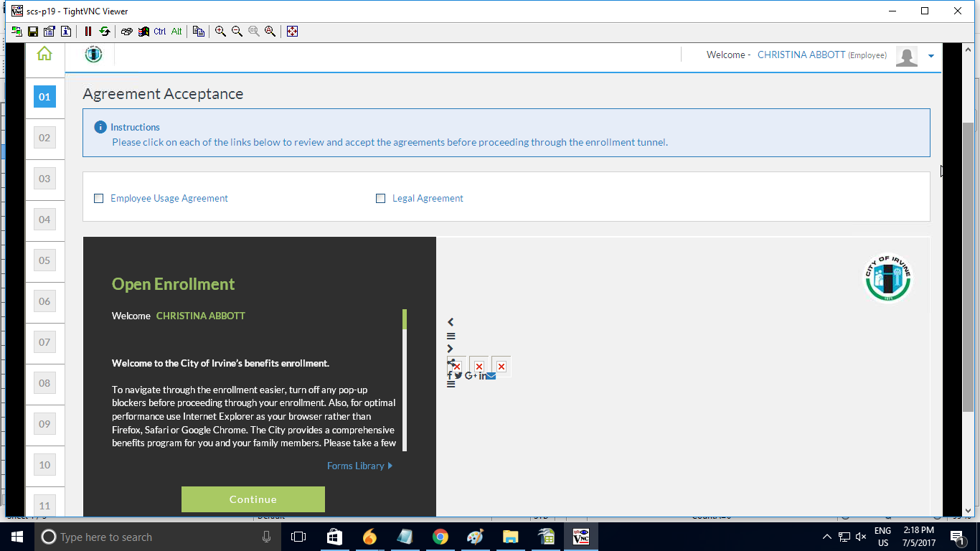Click the LinkedIn share icon
980x551 pixels.
tap(482, 375)
